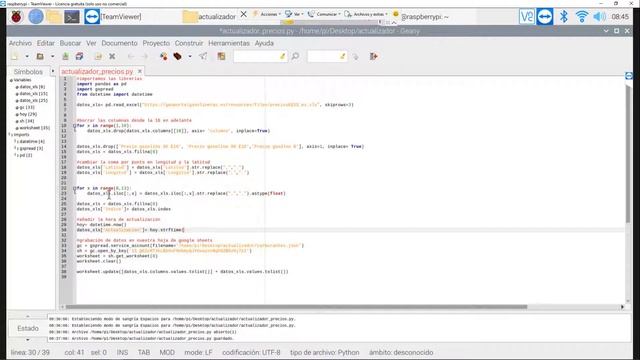The image size is (640, 360).
Task: Open the Raspberry Pi main menu
Action: click(x=16, y=17)
